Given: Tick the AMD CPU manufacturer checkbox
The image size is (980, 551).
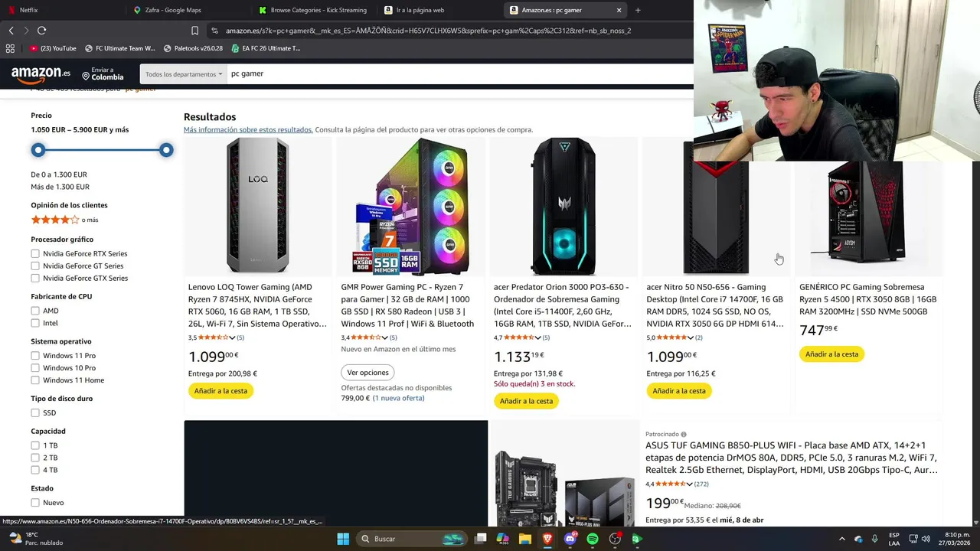Looking at the screenshot, I should click(x=35, y=311).
